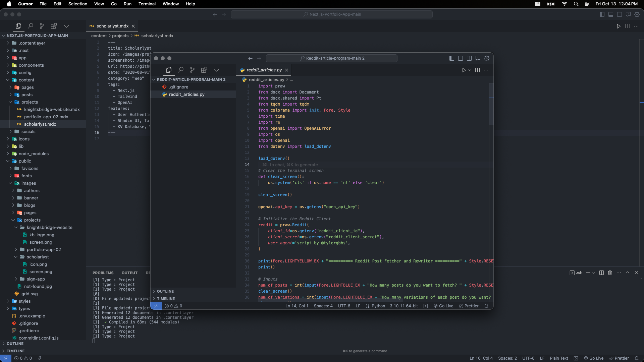Toggle primary sidebar in front window
Image resolution: width=644 pixels, height=362 pixels.
(452, 58)
